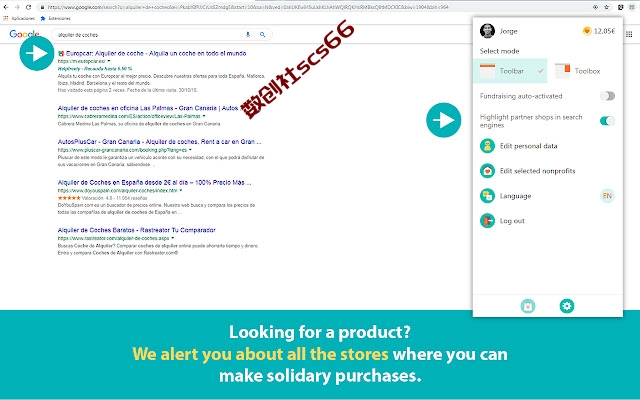This screenshot has height=400, width=640.
Task: Click the Log out door icon
Action: pos(487,221)
